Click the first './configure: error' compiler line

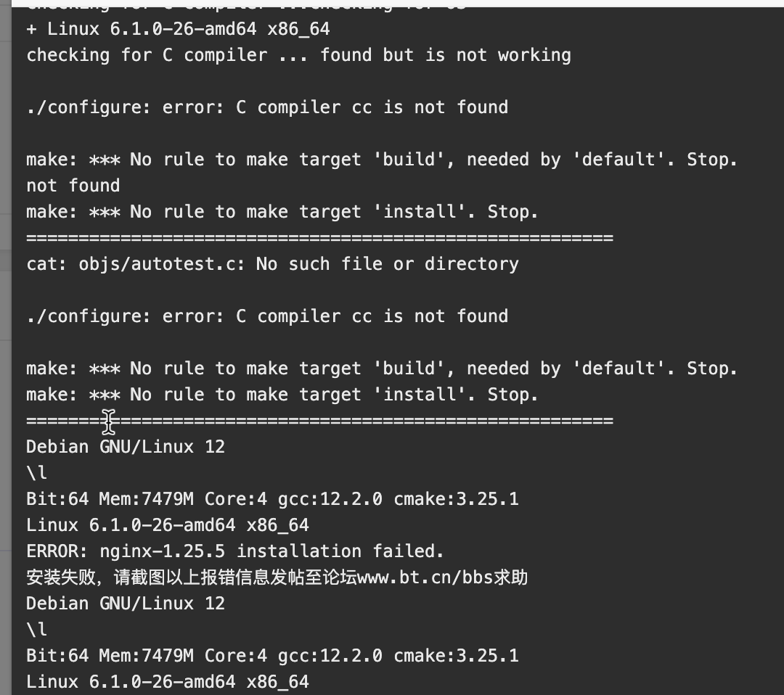(x=267, y=107)
